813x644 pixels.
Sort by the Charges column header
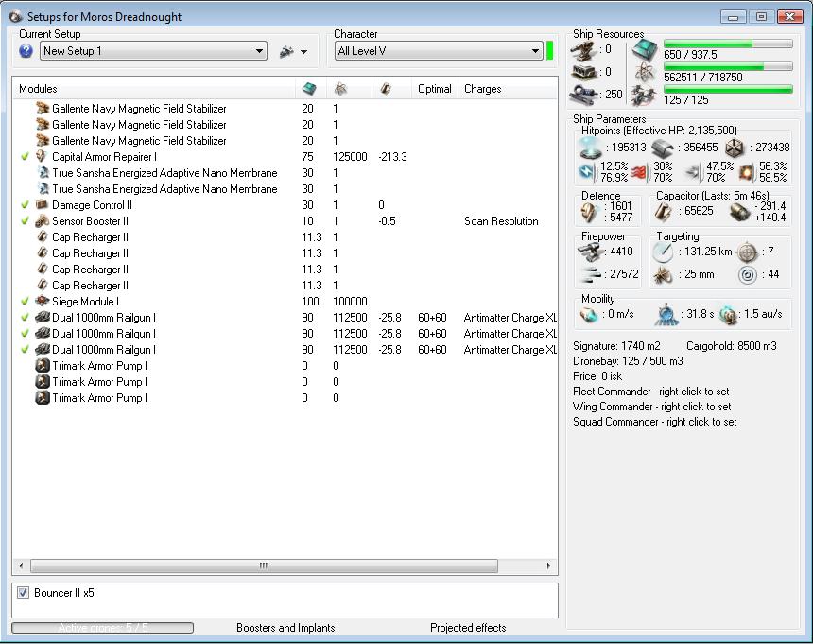coord(508,89)
